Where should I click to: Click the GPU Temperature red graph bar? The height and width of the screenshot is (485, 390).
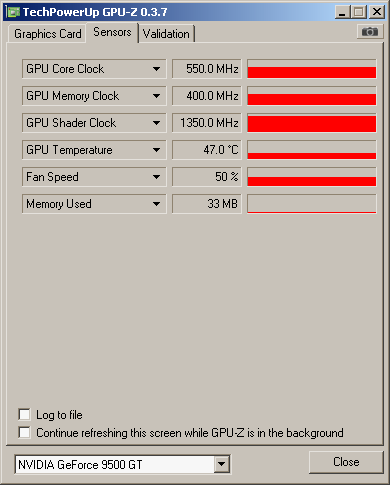pos(312,150)
